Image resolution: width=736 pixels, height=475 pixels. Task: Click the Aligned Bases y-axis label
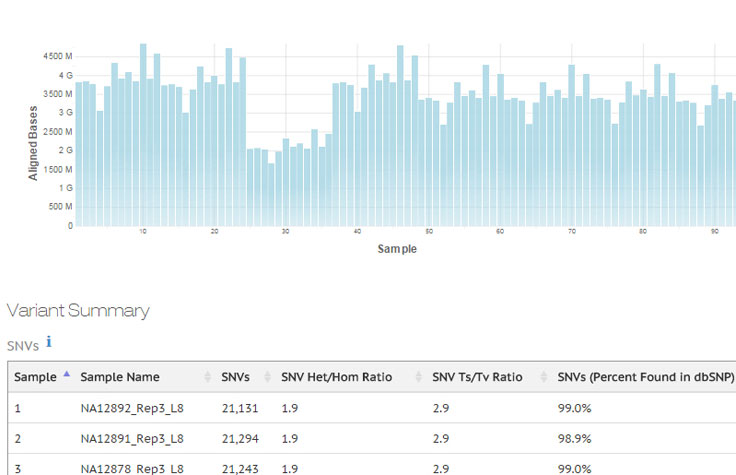click(33, 142)
